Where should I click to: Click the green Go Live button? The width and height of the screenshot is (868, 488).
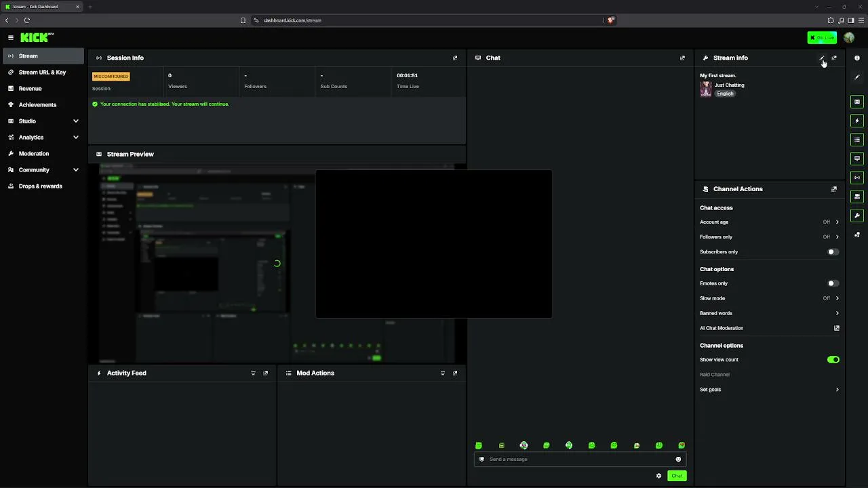coord(822,38)
